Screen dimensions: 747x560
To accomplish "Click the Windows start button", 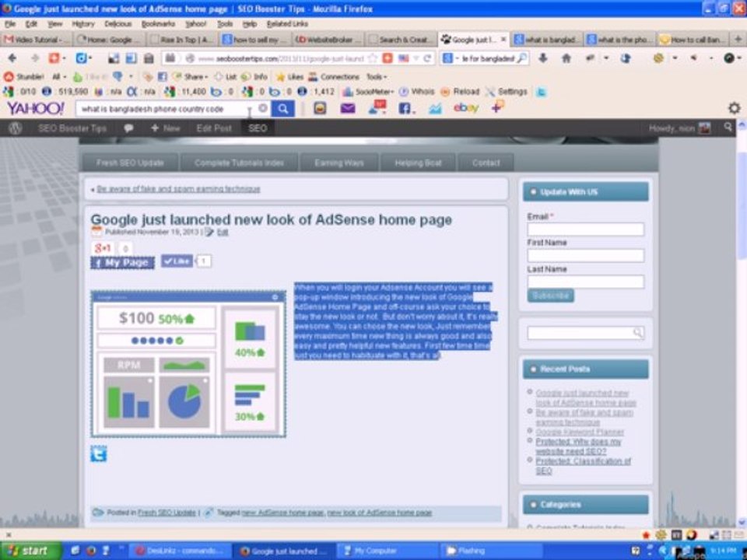I will (30, 551).
